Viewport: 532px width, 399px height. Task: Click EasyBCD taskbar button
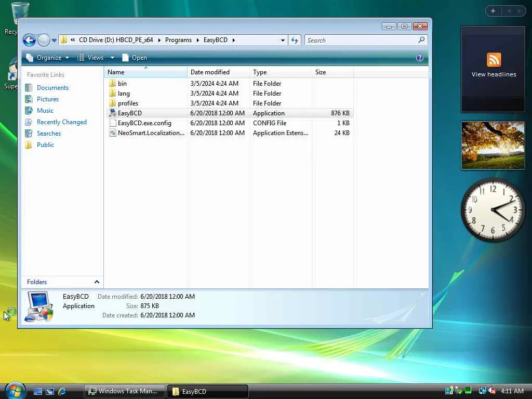[x=208, y=391]
